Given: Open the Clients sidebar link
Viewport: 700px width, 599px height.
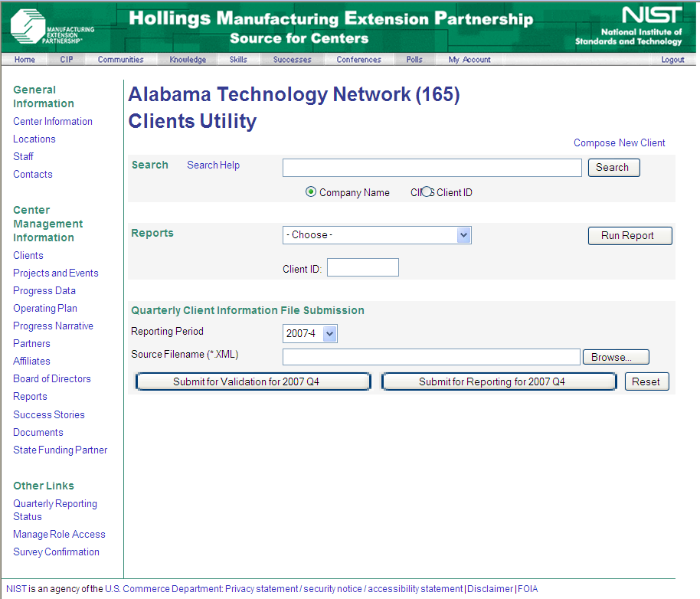Looking at the screenshot, I should click(x=28, y=255).
